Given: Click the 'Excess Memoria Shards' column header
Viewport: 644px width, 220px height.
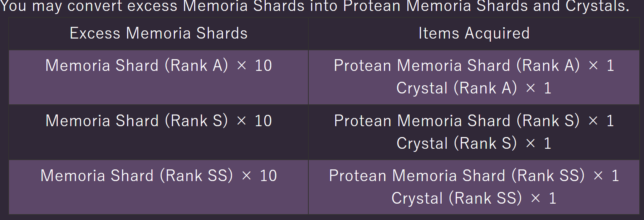Looking at the screenshot, I should click(x=159, y=33).
